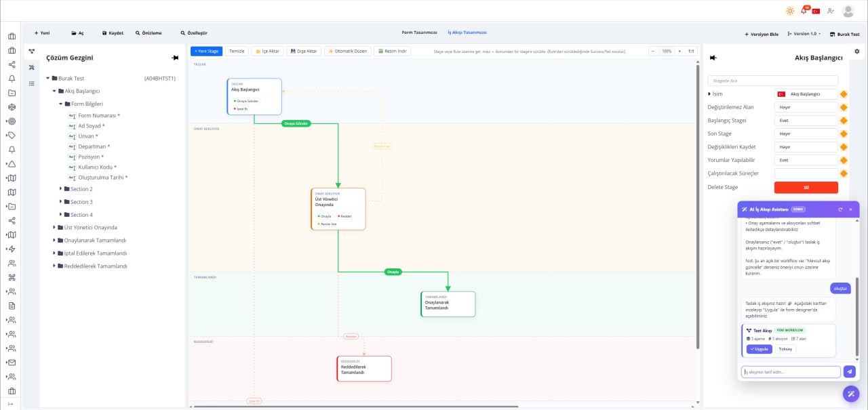Select the Kullanıcı Kodu field
The width and height of the screenshot is (868, 410).
click(96, 167)
